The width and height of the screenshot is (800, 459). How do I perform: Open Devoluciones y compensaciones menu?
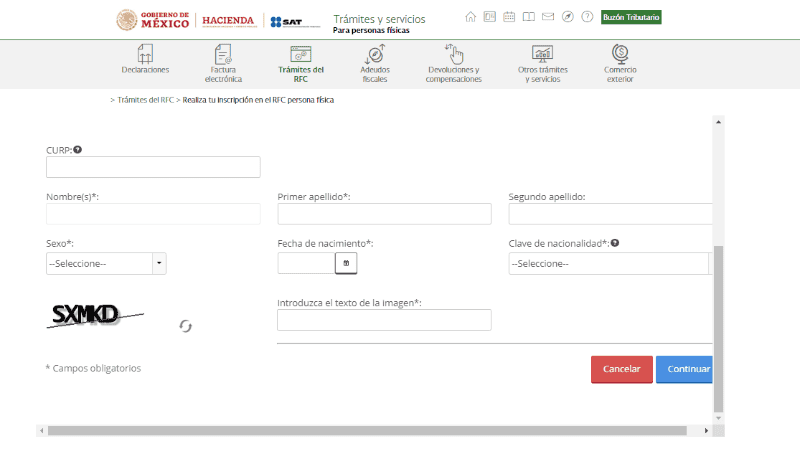point(453,62)
